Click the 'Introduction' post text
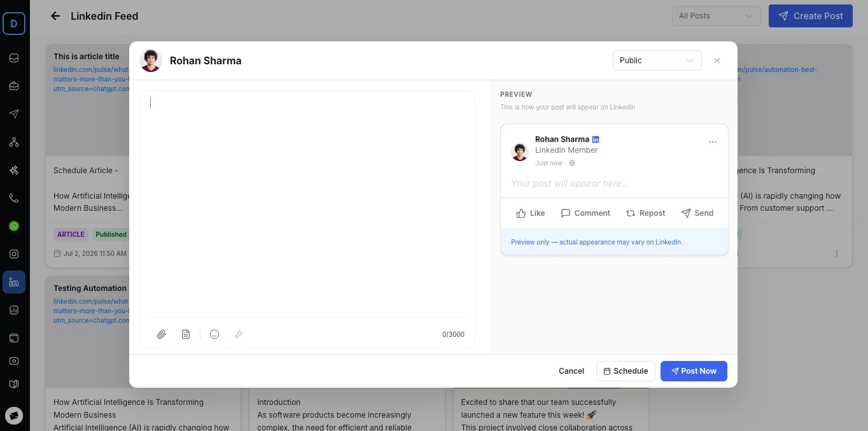Image resolution: width=868 pixels, height=431 pixels. (279, 402)
